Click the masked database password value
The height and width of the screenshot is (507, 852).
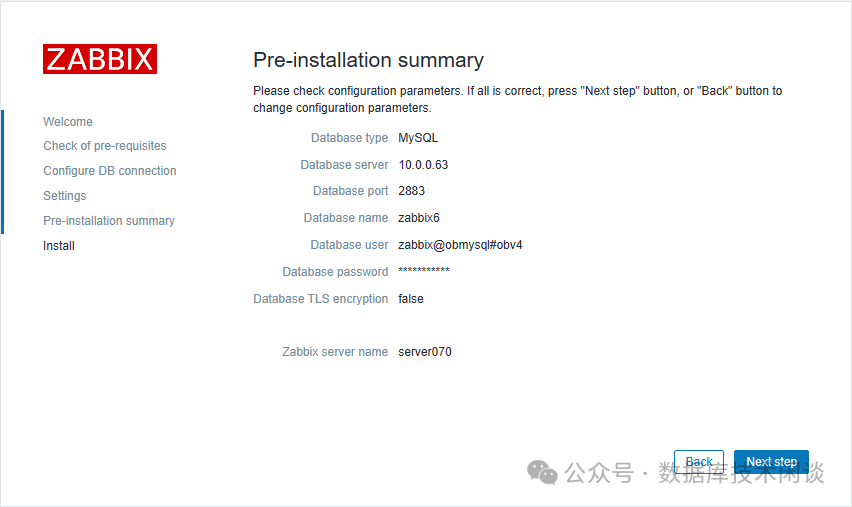click(x=424, y=272)
